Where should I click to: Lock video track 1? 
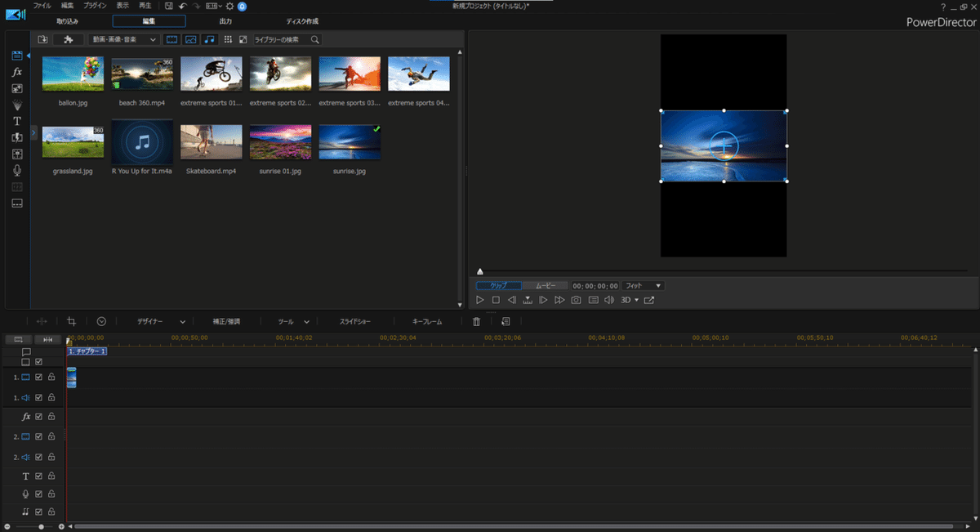coord(51,378)
